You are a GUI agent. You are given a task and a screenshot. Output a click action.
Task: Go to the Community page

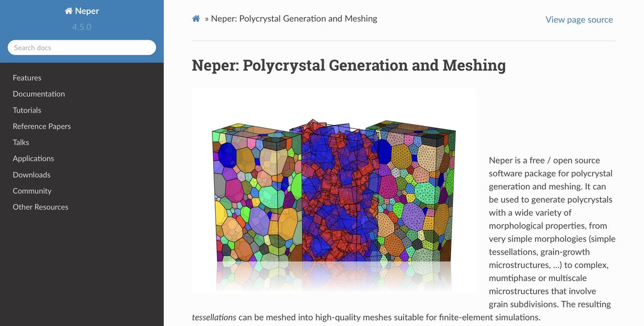[x=32, y=191]
